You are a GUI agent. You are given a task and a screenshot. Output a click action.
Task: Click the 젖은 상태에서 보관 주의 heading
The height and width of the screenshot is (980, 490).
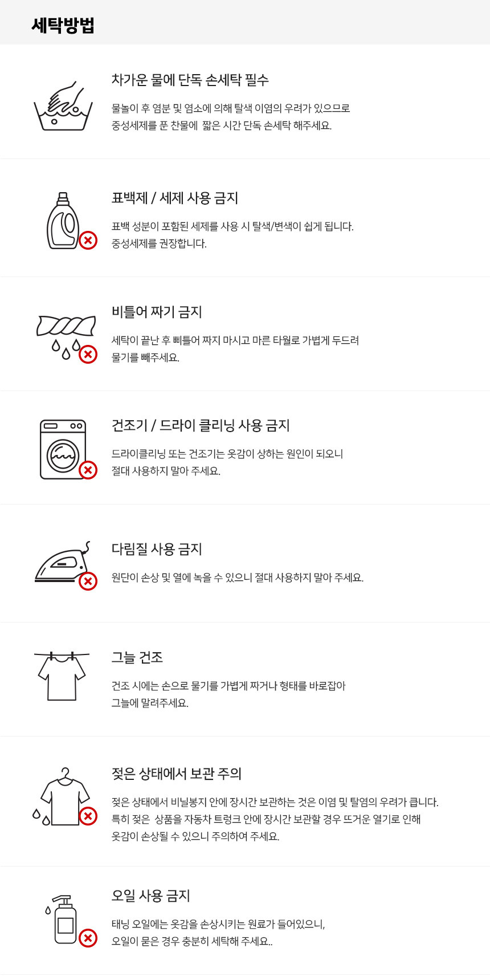click(177, 774)
